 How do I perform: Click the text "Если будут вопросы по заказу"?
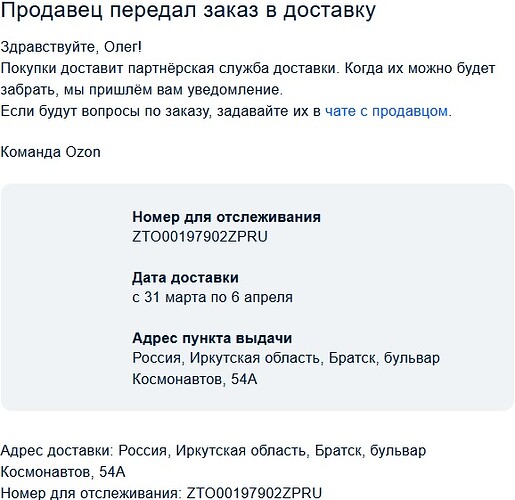tap(106, 111)
